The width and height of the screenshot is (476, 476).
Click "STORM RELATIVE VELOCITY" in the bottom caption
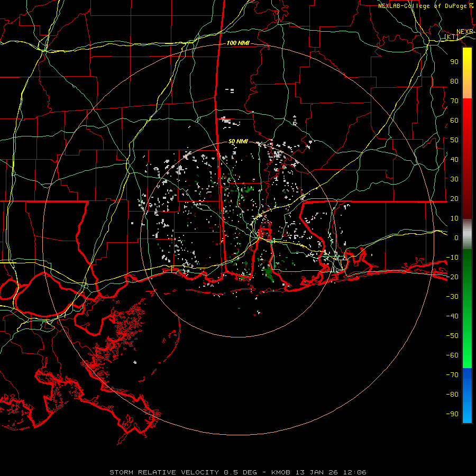tap(164, 472)
